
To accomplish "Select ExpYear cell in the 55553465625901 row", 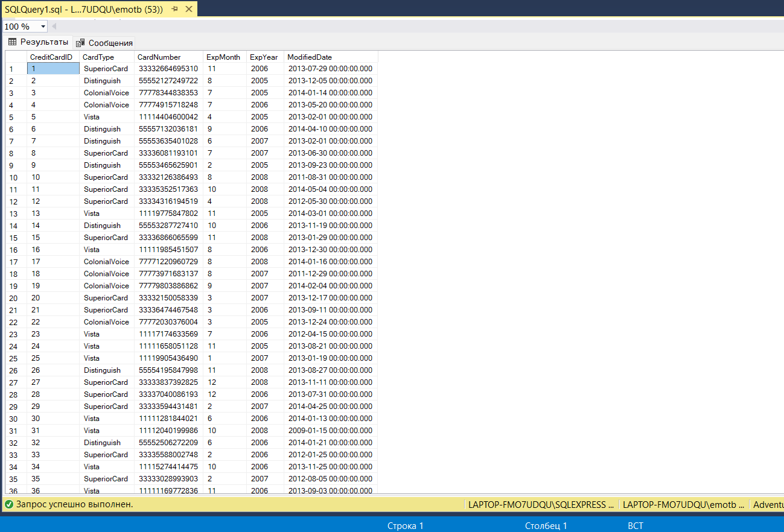I will (x=265, y=165).
